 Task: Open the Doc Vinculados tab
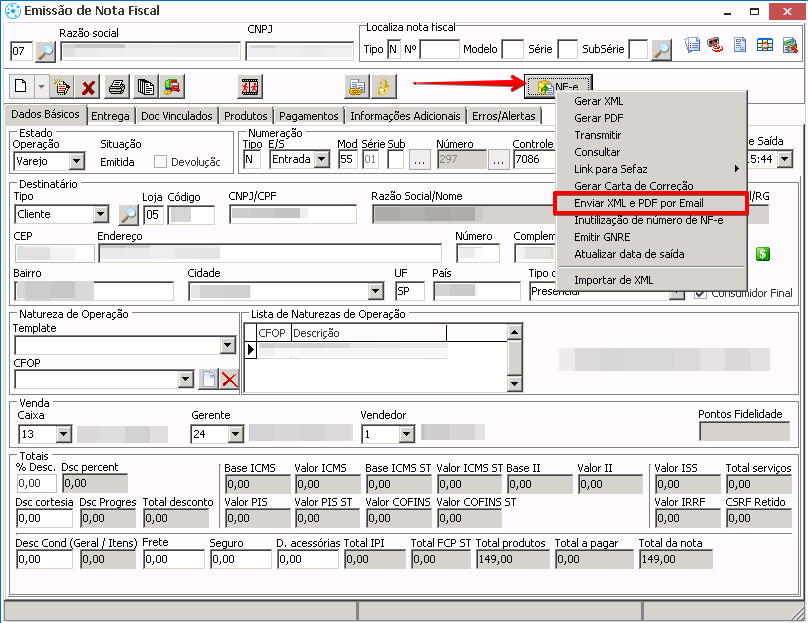tap(177, 116)
